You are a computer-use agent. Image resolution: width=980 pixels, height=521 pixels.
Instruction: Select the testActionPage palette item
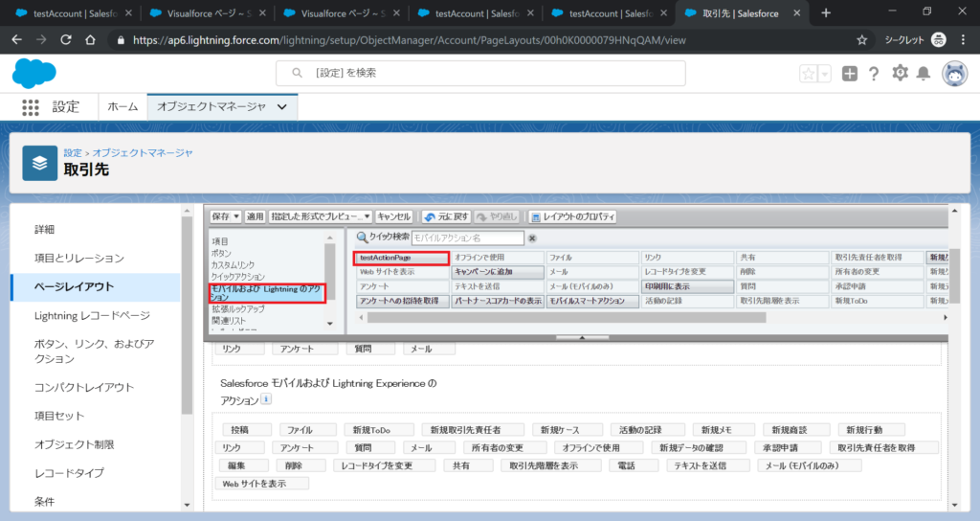(x=401, y=258)
